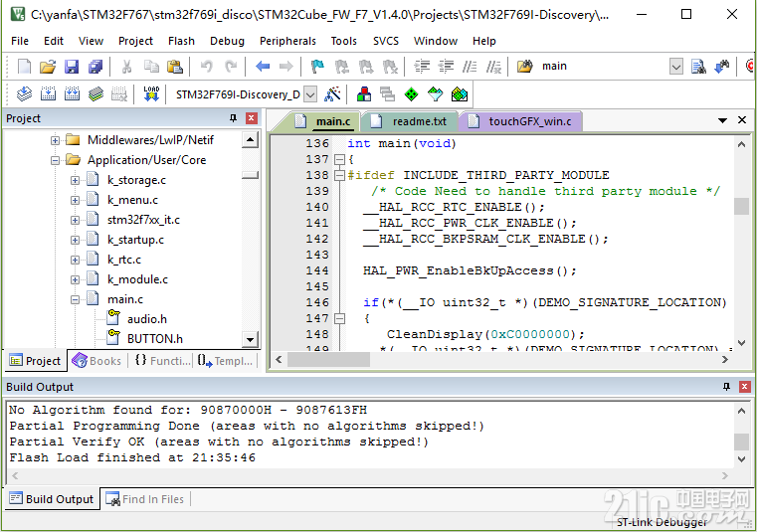This screenshot has width=757, height=532.
Task: Click the LOAD download to flash icon
Action: [x=151, y=93]
